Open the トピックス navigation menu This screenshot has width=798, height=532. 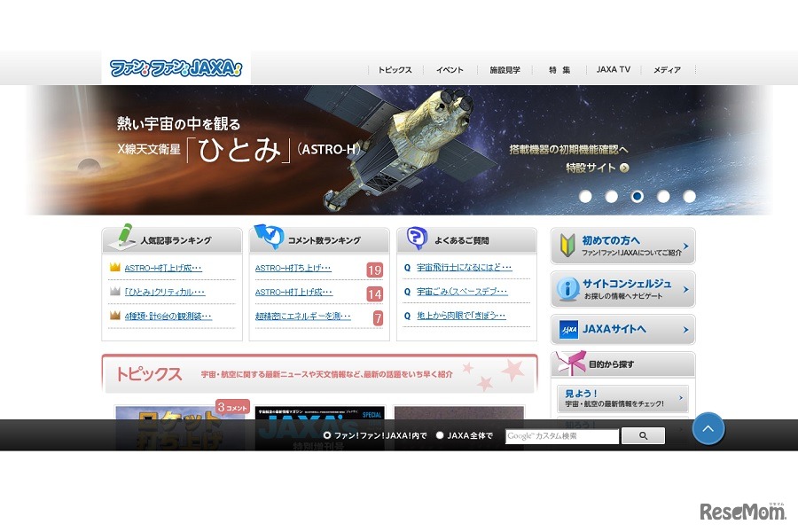tap(395, 69)
